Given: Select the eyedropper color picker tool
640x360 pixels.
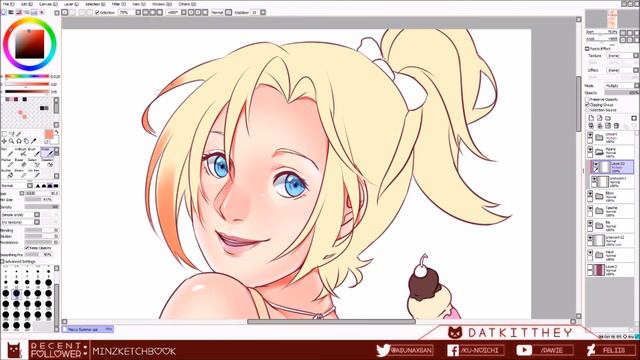Looking at the screenshot, I should click(34, 141).
